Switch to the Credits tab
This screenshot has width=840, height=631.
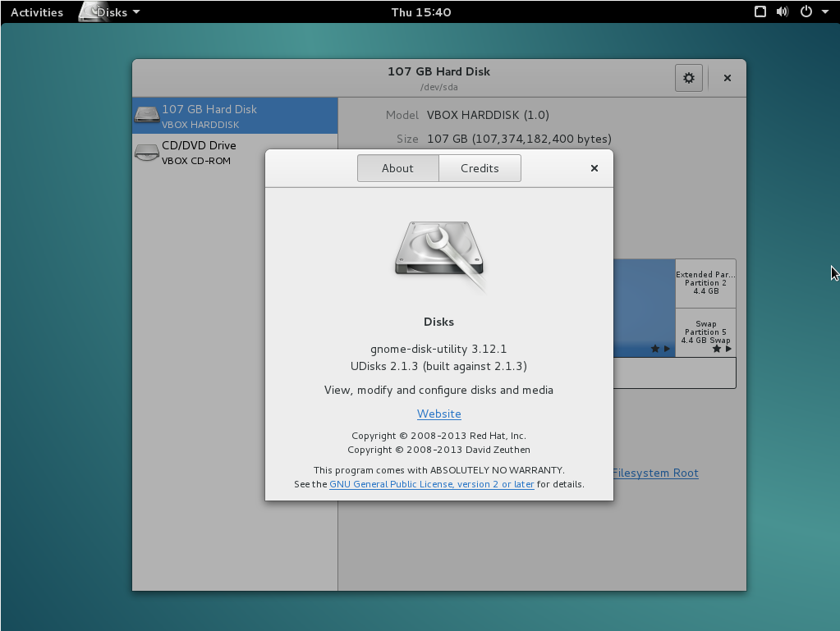coord(480,168)
